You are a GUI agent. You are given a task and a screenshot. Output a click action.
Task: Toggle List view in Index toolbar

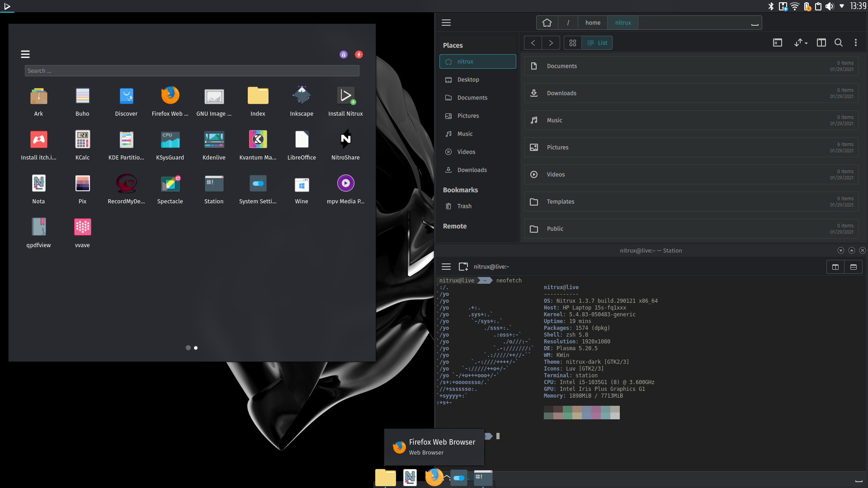pyautogui.click(x=597, y=42)
